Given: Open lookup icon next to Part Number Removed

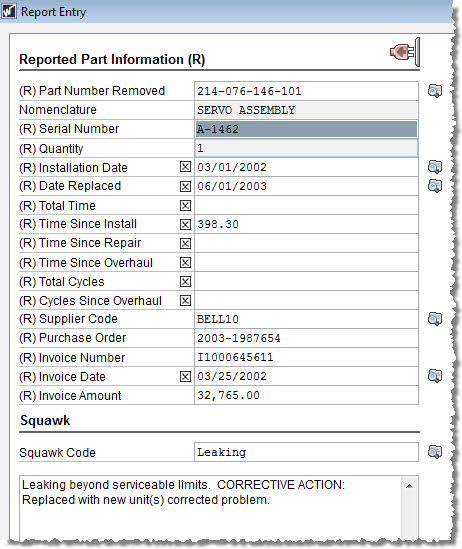Looking at the screenshot, I should tap(435, 91).
